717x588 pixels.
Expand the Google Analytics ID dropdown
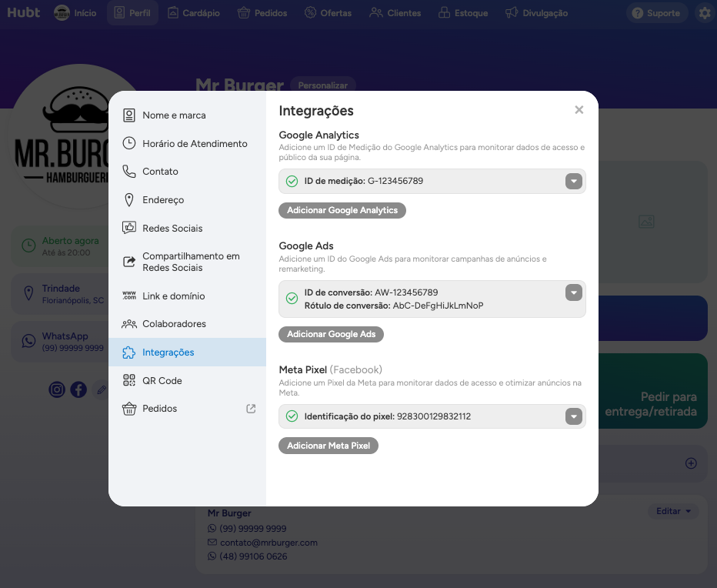573,181
